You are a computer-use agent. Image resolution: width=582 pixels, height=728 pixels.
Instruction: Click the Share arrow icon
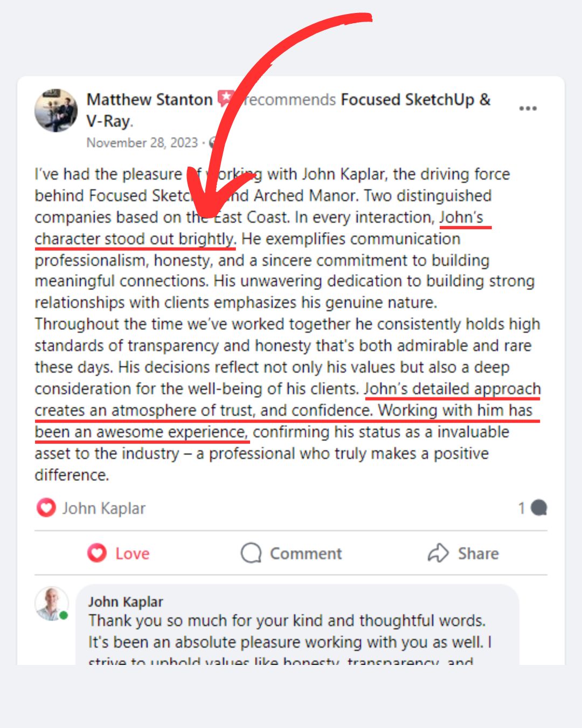point(439,553)
